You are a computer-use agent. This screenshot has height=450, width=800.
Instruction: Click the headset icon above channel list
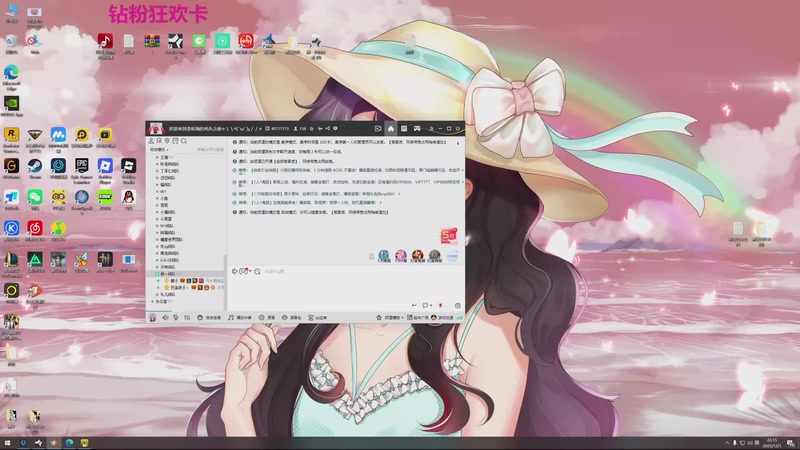tap(159, 141)
